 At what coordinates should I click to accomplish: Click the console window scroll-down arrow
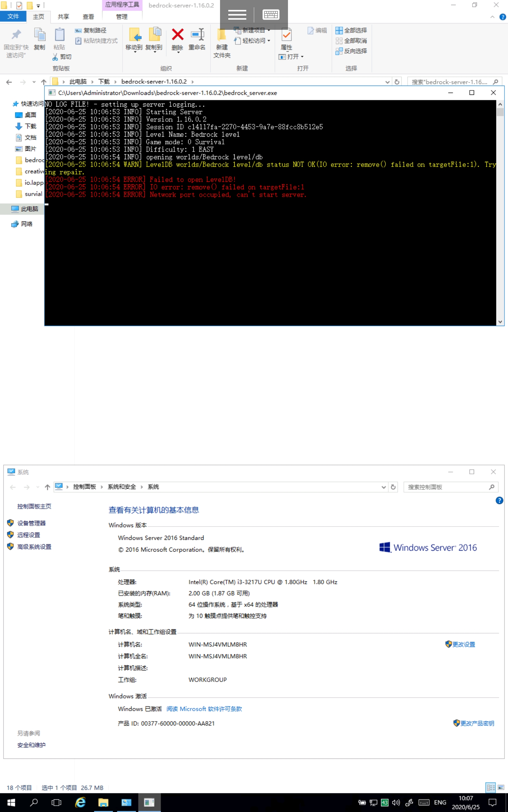pos(500,322)
